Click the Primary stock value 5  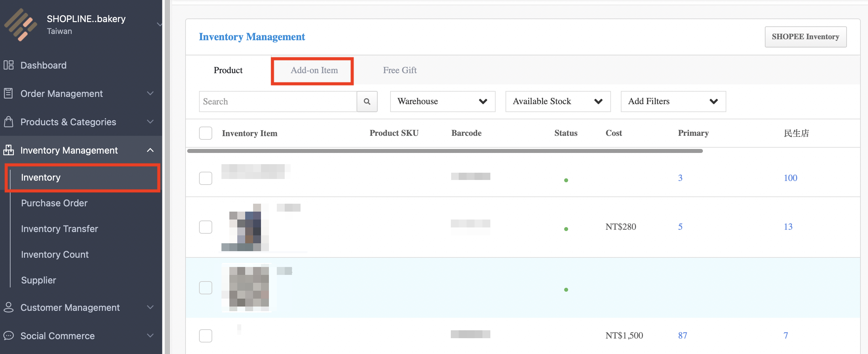(x=680, y=226)
